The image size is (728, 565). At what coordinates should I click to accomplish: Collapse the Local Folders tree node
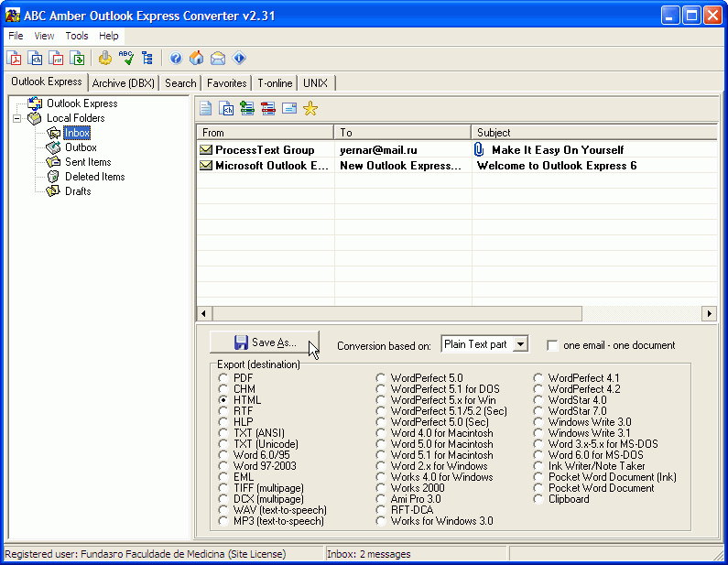(16, 118)
